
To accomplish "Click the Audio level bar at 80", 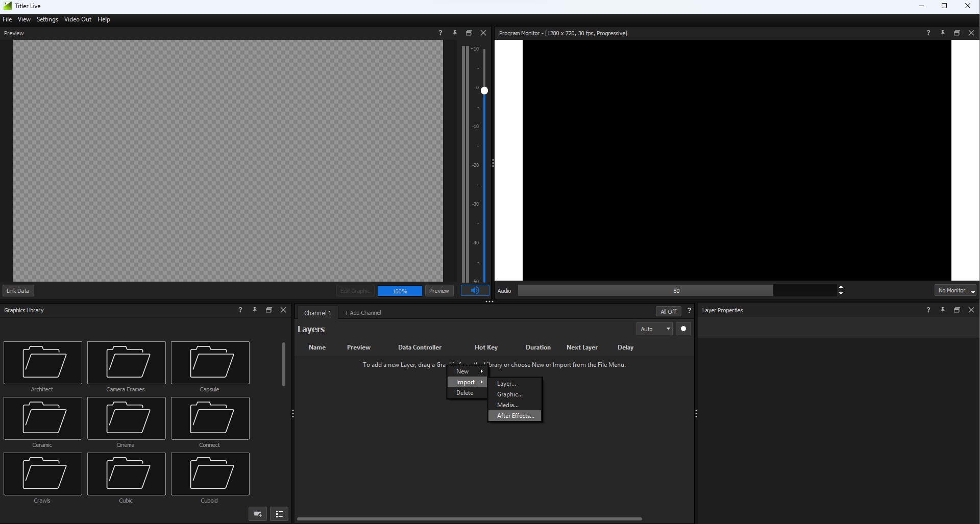I will coord(676,291).
